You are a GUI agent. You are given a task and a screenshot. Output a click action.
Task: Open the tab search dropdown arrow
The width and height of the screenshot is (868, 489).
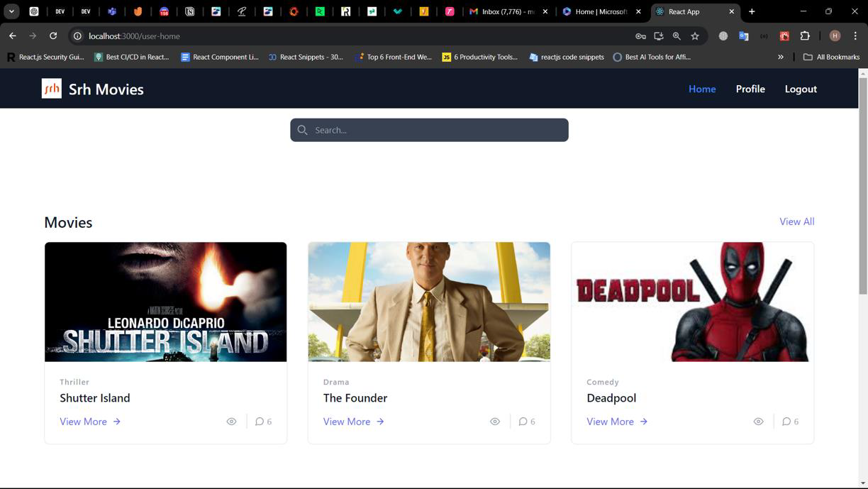(x=11, y=11)
